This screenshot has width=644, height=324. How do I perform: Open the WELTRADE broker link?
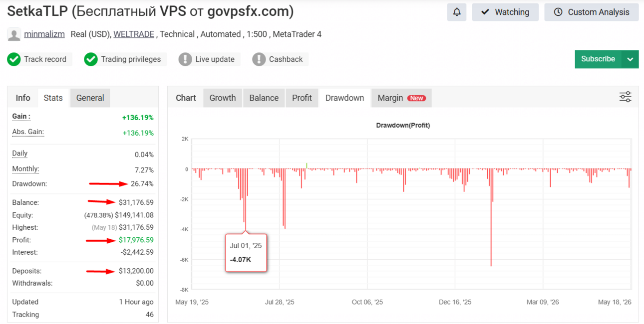(134, 34)
